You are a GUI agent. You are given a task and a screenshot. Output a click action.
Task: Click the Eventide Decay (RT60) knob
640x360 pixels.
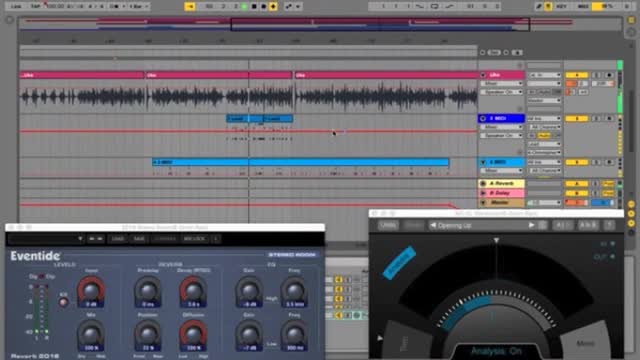193,291
